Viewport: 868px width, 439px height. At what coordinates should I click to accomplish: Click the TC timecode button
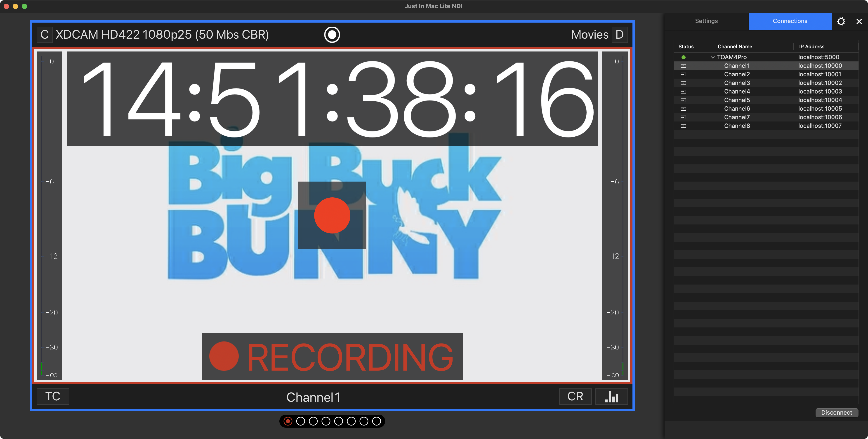(x=53, y=396)
